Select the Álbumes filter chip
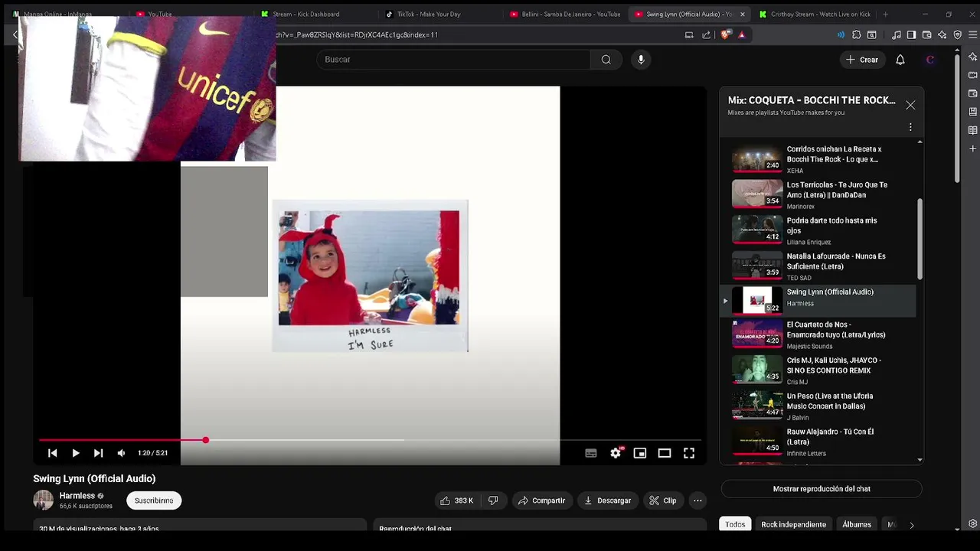Screen dimensions: 980x551 point(857,524)
